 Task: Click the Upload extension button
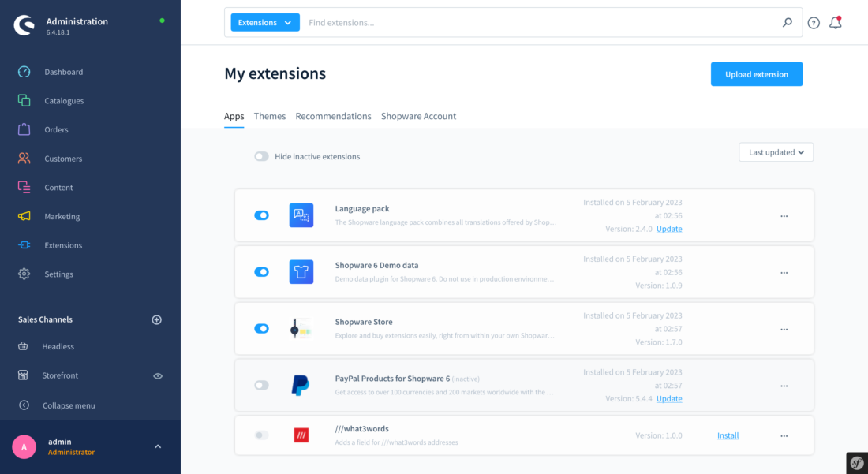pos(757,74)
